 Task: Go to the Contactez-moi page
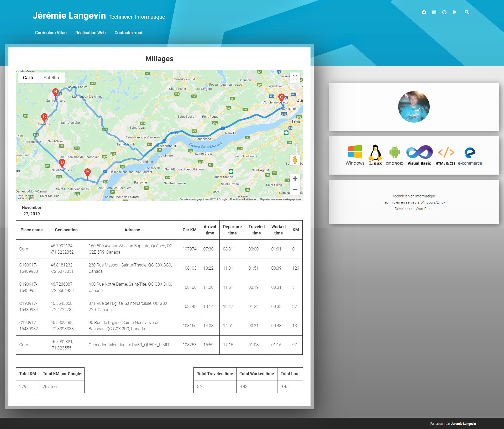(x=128, y=33)
